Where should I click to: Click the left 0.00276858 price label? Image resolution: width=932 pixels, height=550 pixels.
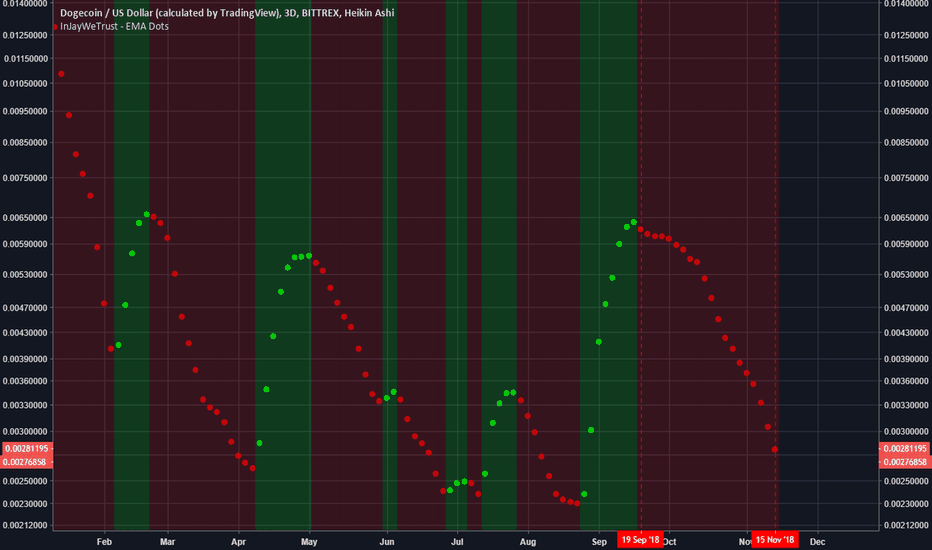click(x=27, y=462)
